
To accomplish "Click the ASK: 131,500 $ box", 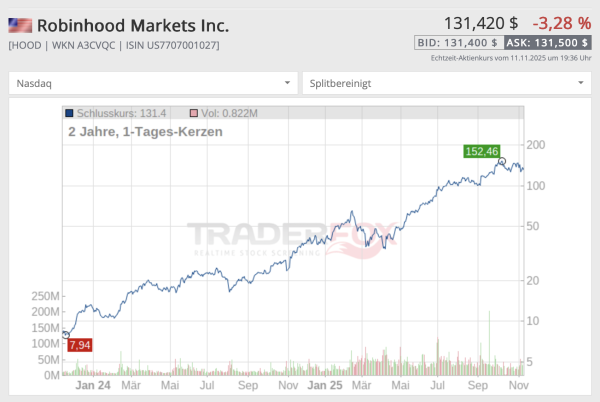I will click(x=546, y=43).
